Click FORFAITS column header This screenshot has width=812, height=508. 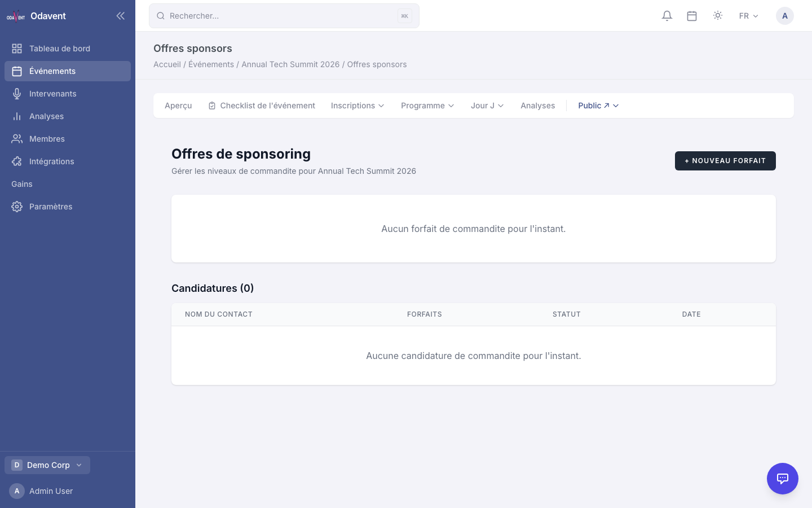(x=425, y=314)
